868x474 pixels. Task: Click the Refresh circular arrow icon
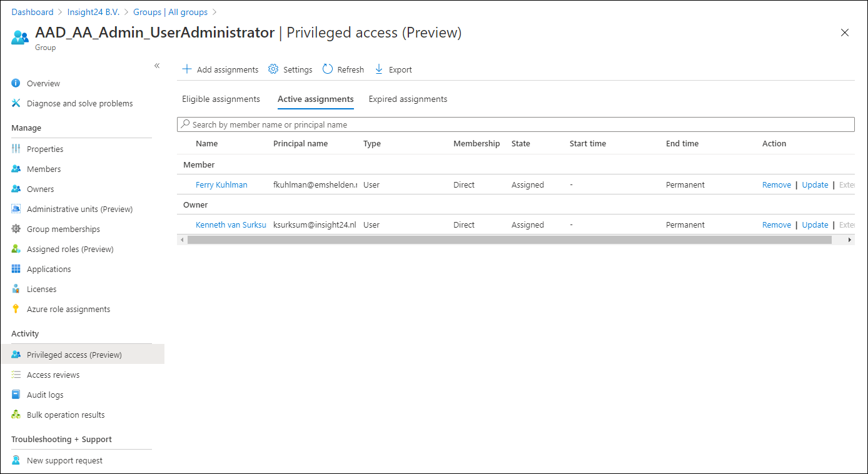click(x=328, y=69)
